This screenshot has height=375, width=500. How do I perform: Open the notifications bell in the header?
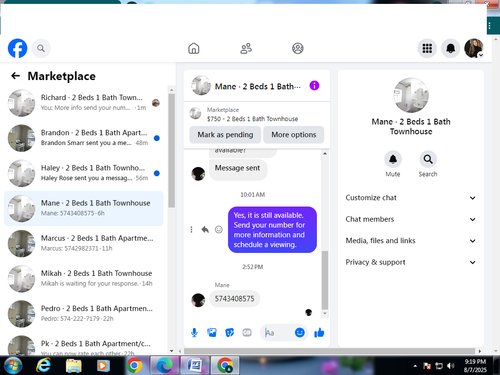(451, 48)
